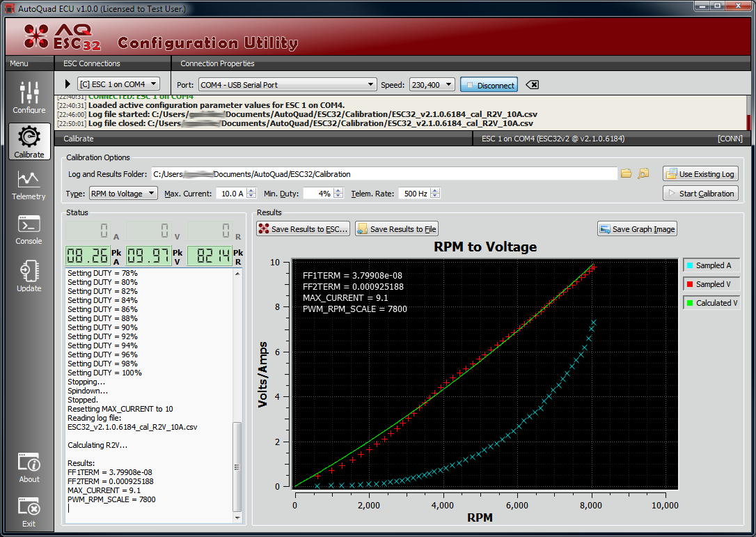This screenshot has width=756, height=537.
Task: Click the status log scrollbar thumb
Action: [x=237, y=467]
